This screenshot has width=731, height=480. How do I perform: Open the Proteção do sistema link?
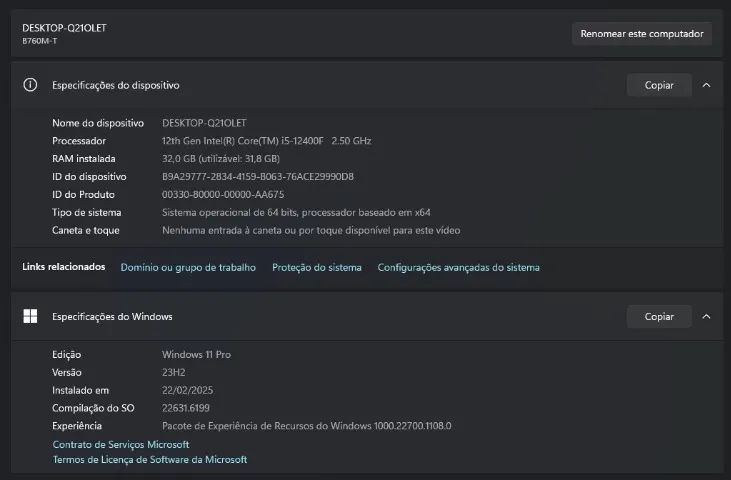coord(317,267)
